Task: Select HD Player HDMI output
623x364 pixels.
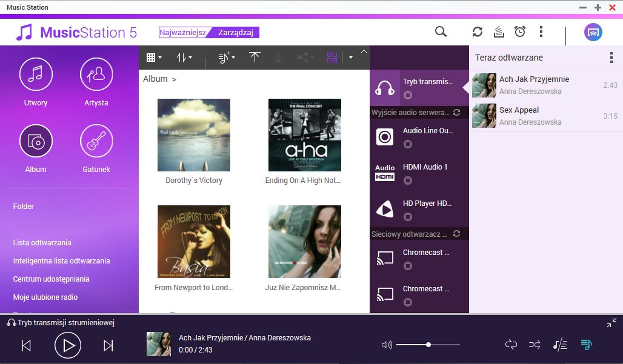Action: click(419, 210)
